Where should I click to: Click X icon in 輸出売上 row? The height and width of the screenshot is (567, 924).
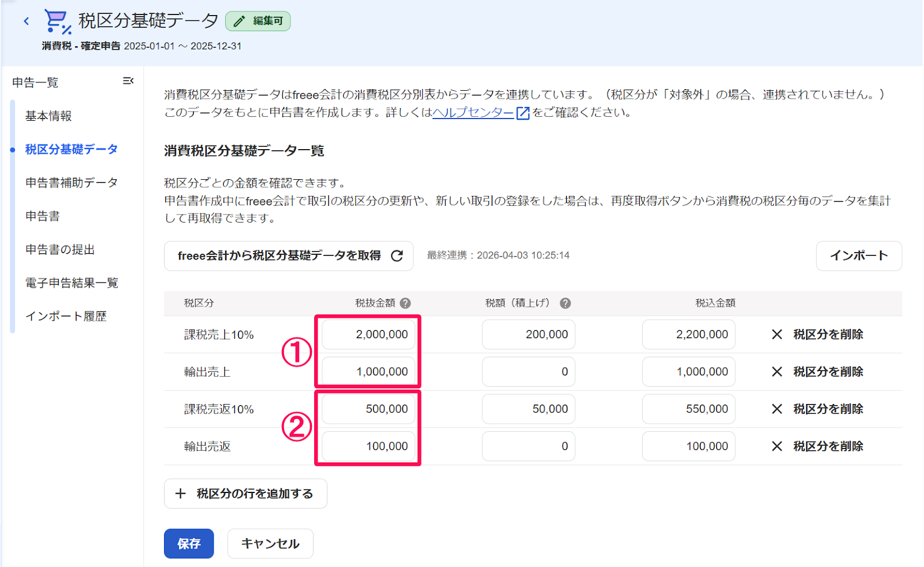click(x=777, y=372)
